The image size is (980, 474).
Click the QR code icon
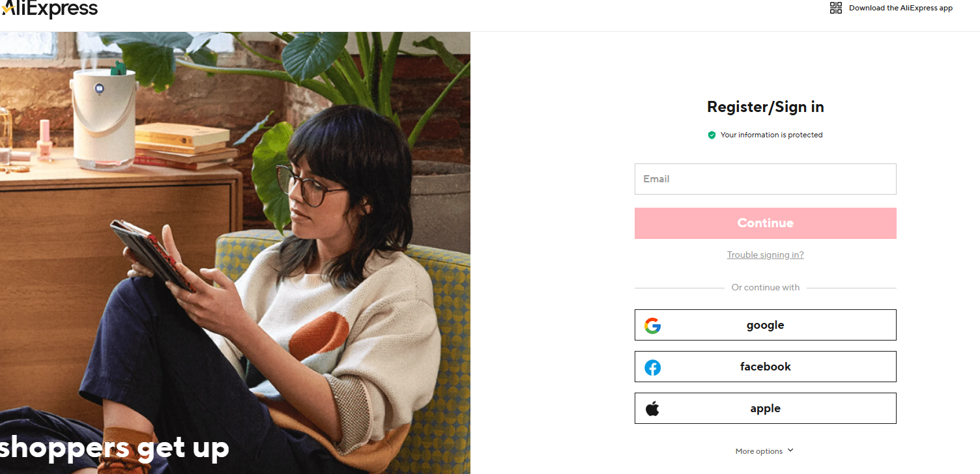pos(835,8)
